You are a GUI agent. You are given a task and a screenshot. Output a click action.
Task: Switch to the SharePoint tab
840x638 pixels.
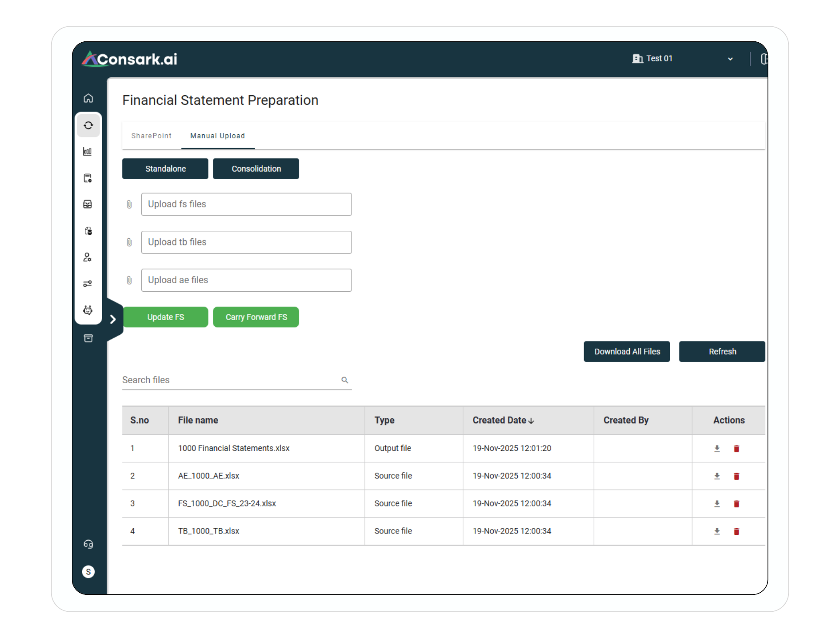point(152,136)
